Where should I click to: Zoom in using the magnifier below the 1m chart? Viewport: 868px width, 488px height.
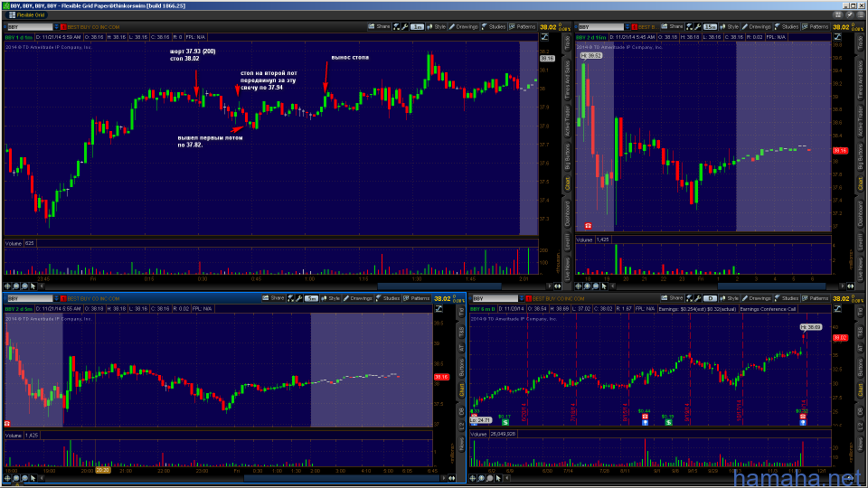coord(16,286)
